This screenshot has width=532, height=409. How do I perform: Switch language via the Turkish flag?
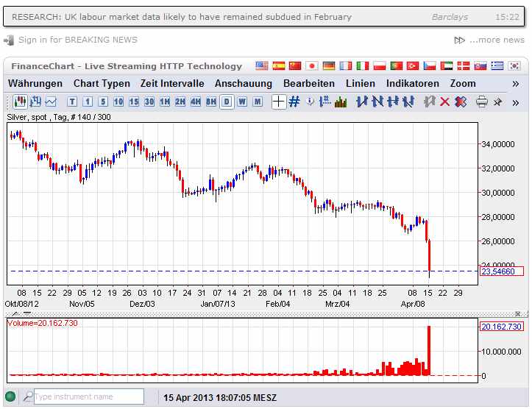point(413,65)
